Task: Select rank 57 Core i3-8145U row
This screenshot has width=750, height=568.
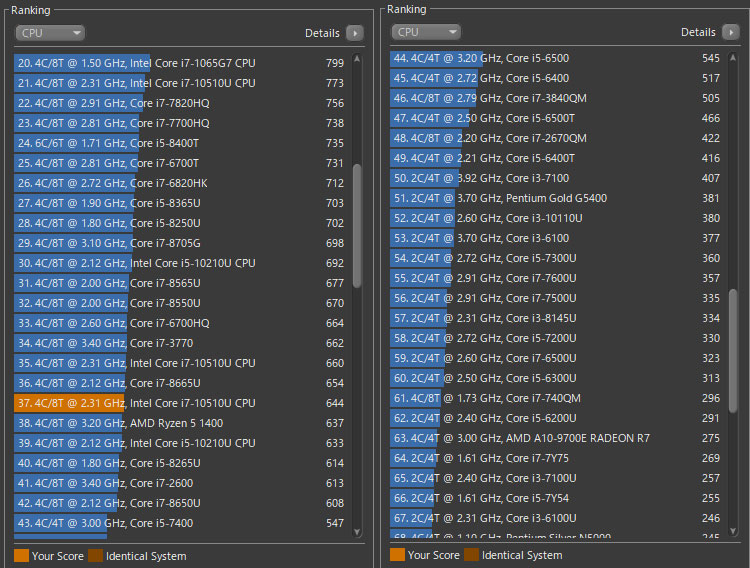Action: pyautogui.click(x=557, y=318)
